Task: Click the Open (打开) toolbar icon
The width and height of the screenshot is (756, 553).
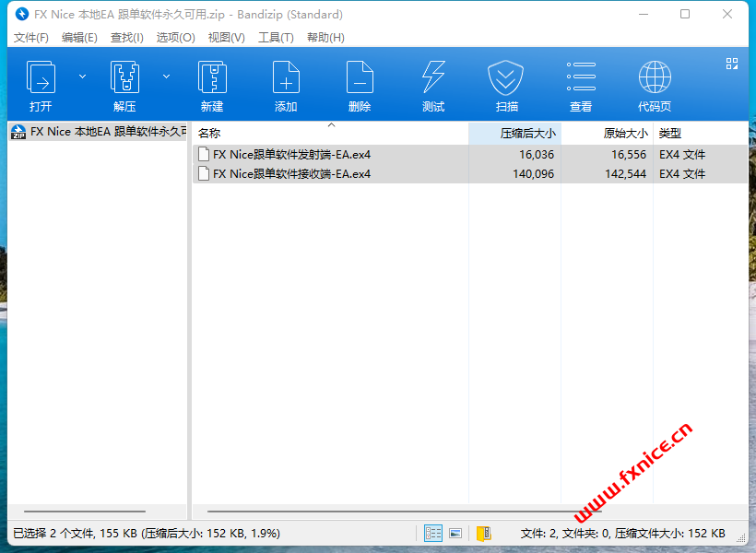Action: click(41, 77)
